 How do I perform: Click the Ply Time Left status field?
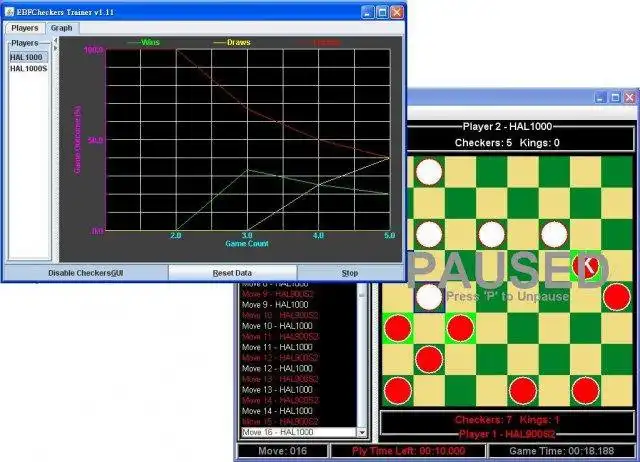(x=408, y=451)
